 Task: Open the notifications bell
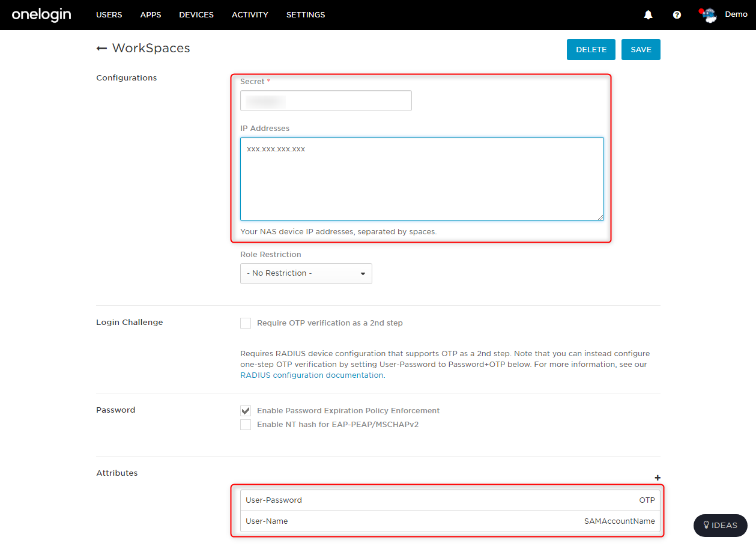(648, 15)
